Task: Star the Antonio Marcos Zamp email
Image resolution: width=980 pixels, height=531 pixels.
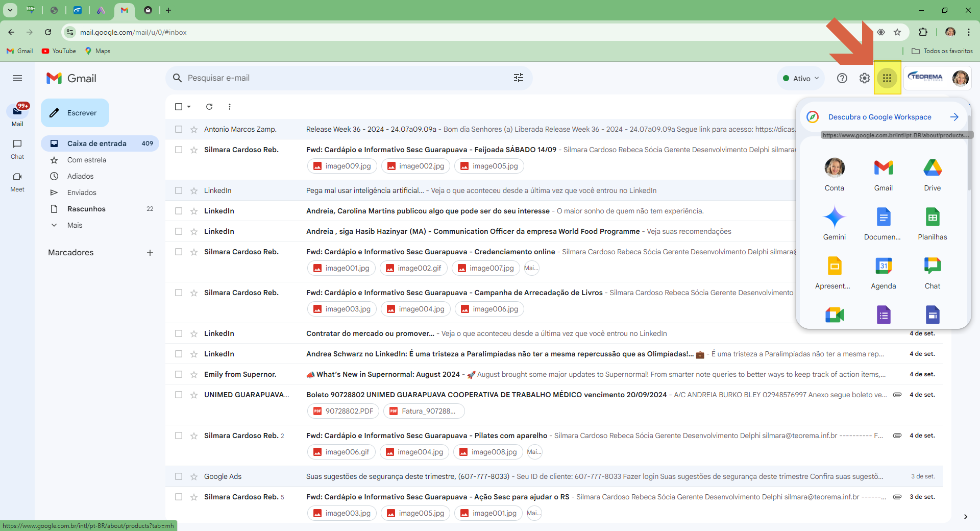Action: (x=194, y=129)
